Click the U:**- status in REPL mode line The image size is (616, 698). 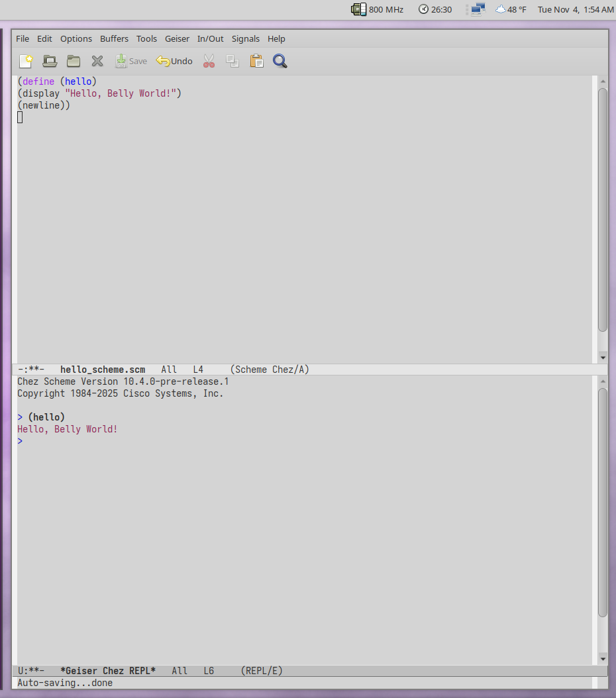click(31, 671)
